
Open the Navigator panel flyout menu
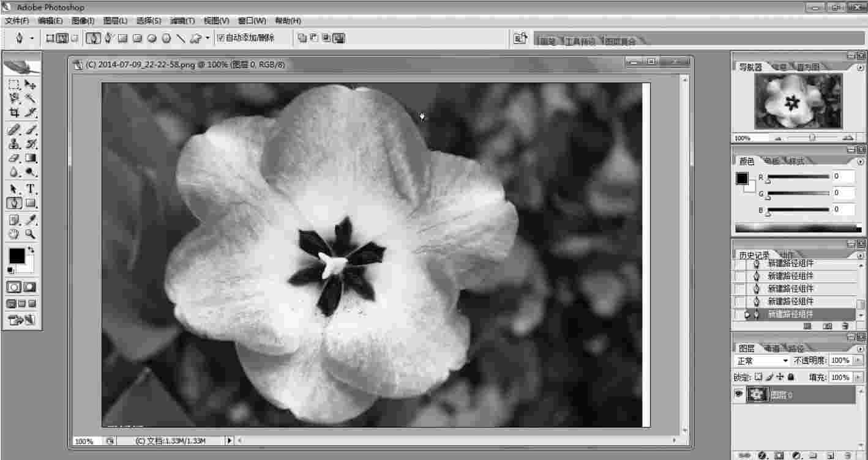coord(861,67)
